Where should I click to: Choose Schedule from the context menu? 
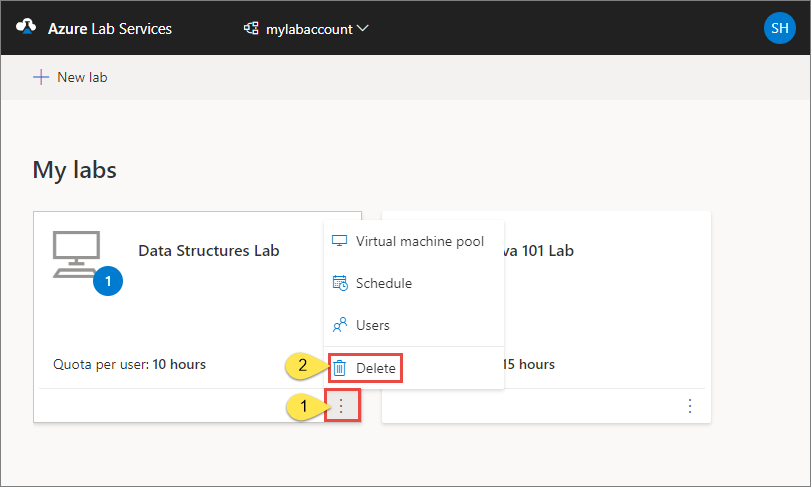414,283
